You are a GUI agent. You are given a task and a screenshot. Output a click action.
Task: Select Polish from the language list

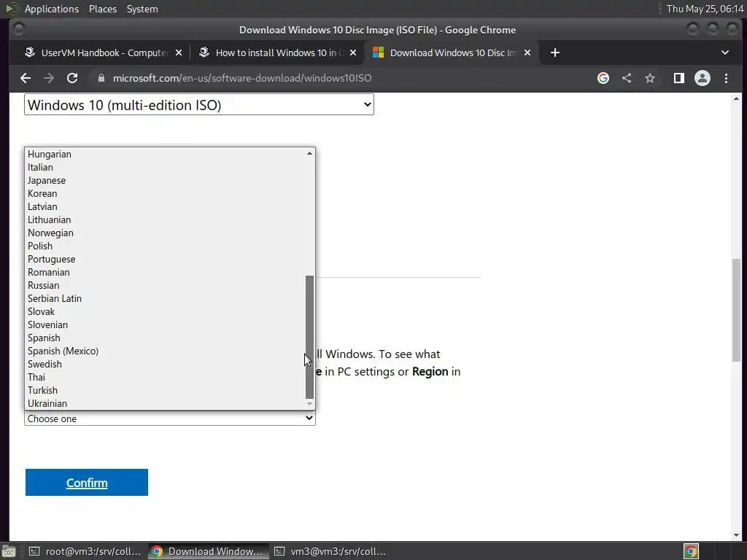(x=166, y=246)
